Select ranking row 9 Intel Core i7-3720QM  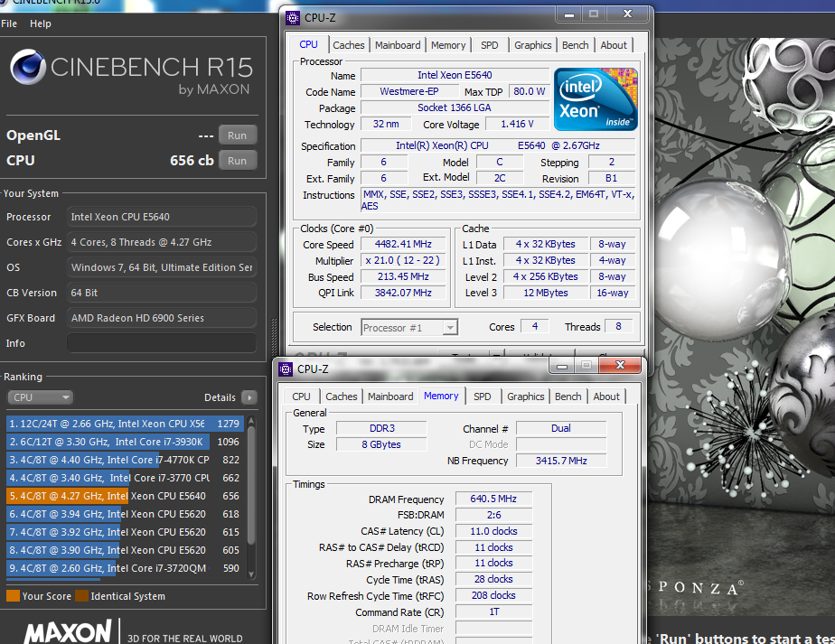coord(125,568)
